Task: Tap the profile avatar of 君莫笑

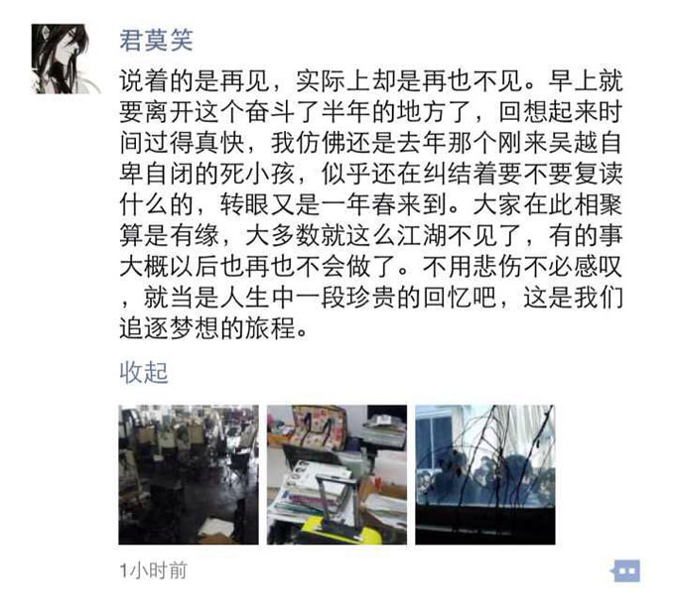Action: pyautogui.click(x=65, y=59)
